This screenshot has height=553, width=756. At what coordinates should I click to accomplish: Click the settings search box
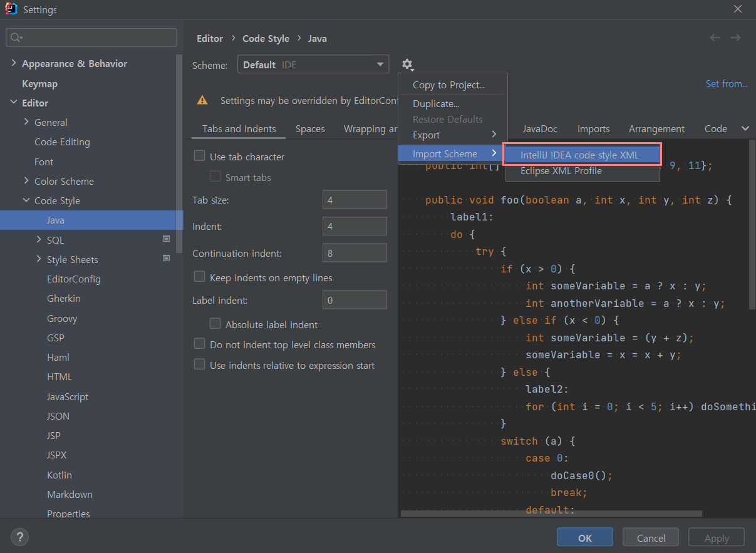[91, 38]
